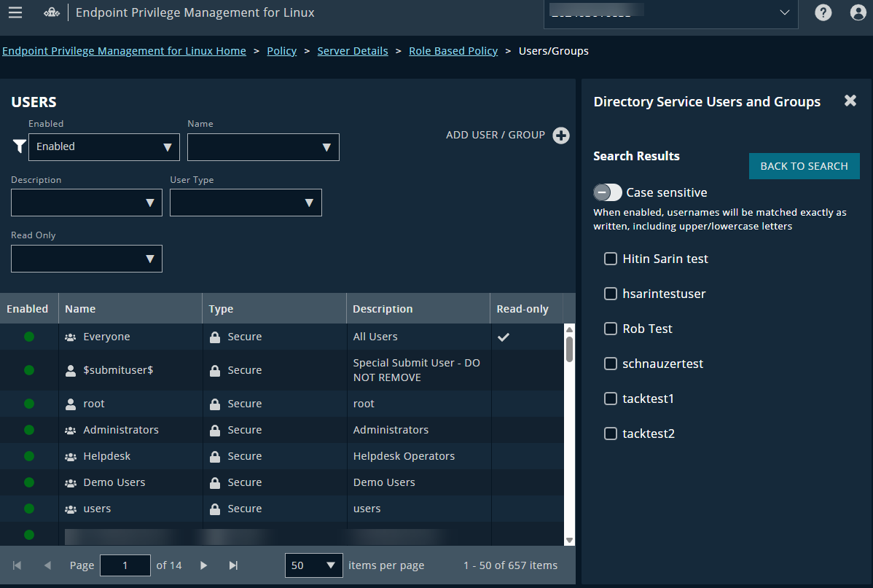Tick the tacktest2 checkbox

(611, 434)
